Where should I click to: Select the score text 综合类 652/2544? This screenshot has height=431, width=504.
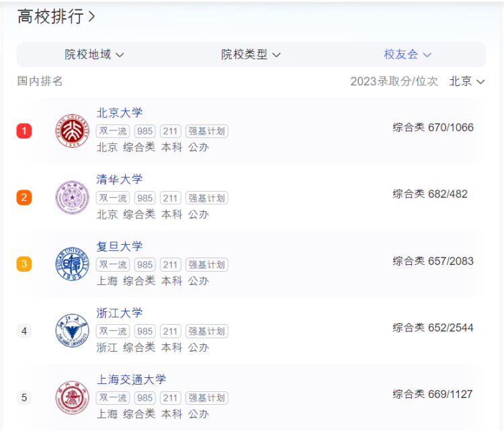click(x=433, y=327)
